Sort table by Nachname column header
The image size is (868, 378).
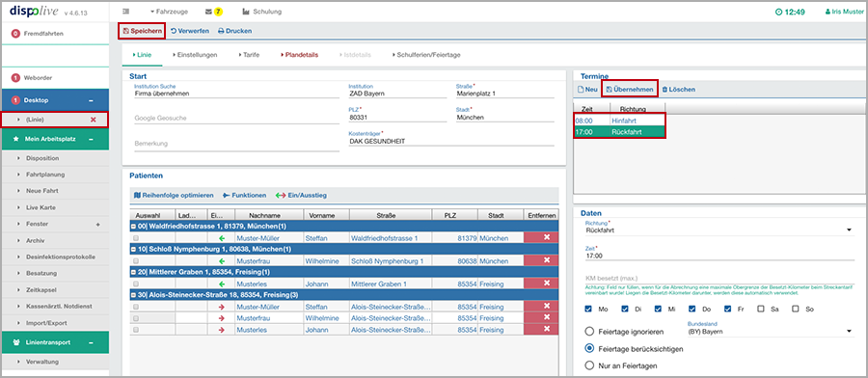pos(269,214)
